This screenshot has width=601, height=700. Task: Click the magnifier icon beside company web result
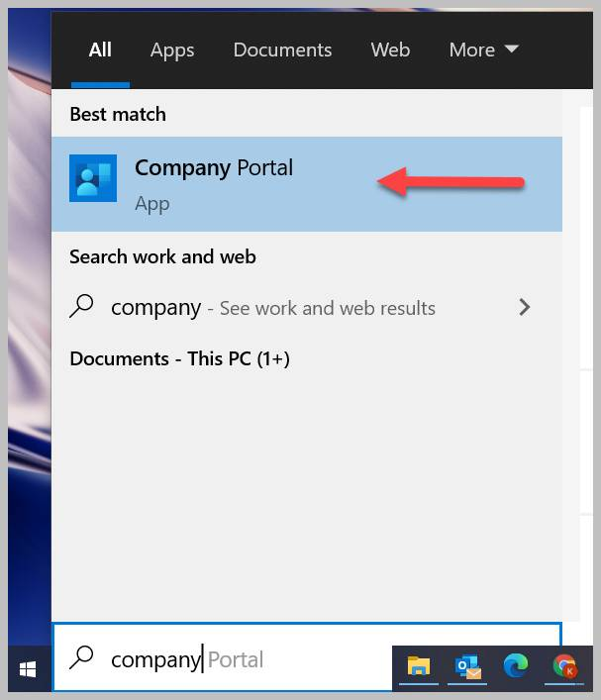(81, 306)
